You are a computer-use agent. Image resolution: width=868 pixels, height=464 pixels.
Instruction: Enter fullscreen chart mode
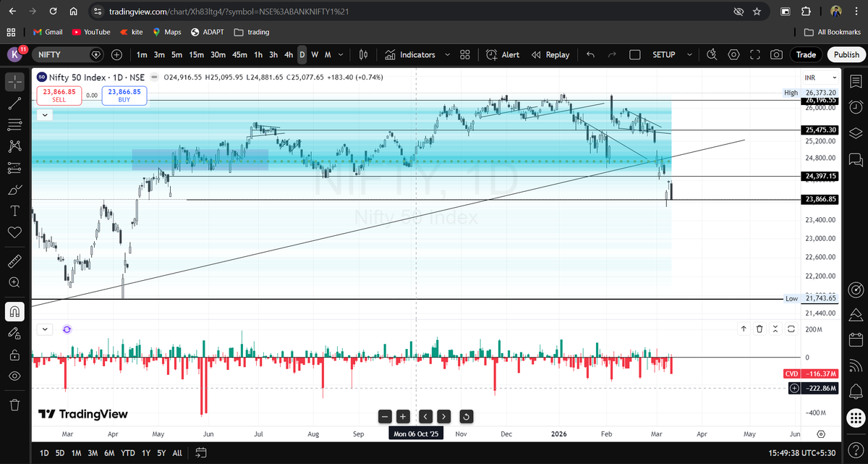755,54
